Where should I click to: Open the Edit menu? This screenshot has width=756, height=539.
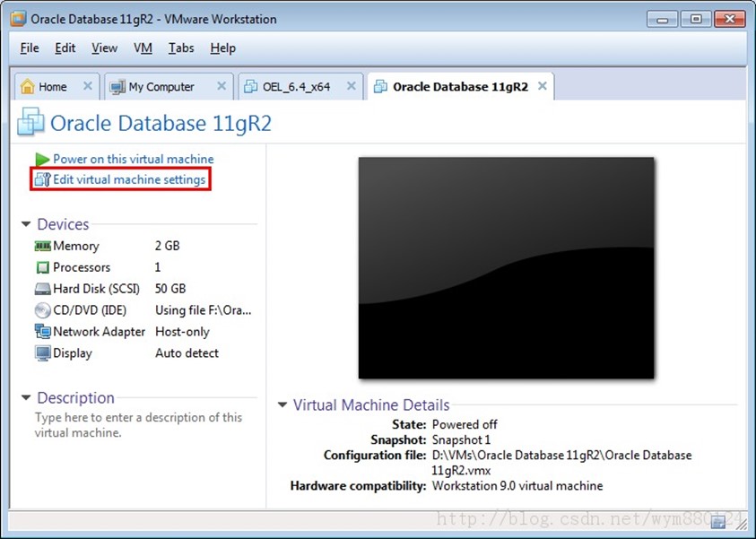[65, 48]
